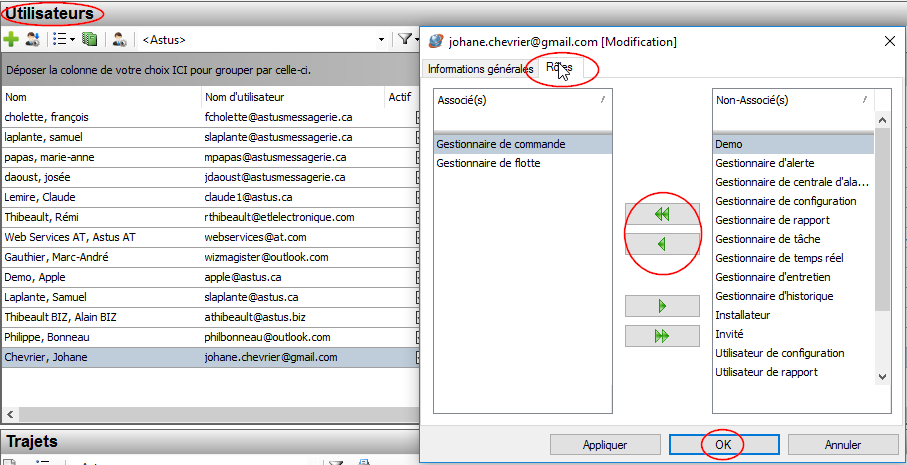907x465 pixels.
Task: Click the green books icon in toolbar
Action: [89, 40]
